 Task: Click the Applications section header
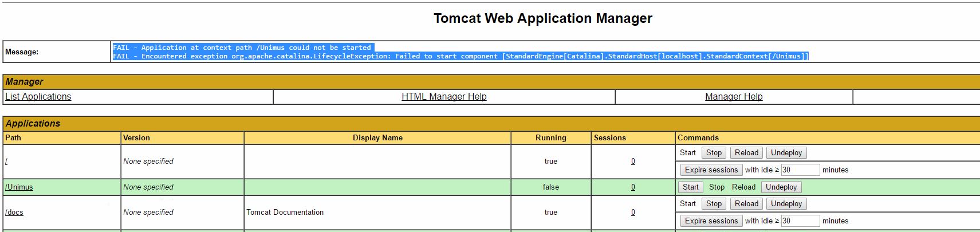491,123
